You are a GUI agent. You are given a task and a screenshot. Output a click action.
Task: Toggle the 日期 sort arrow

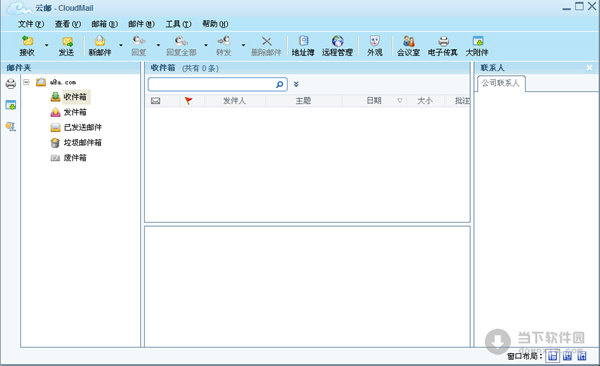coord(400,101)
